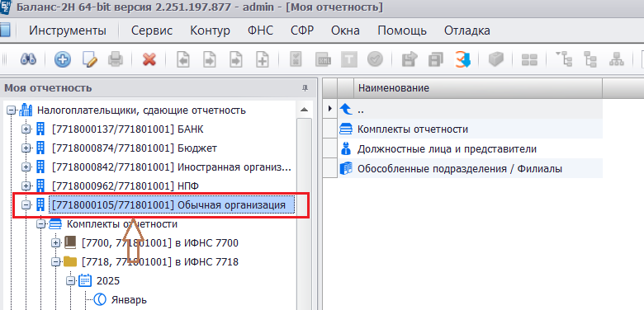Open the Сервис menu
This screenshot has width=644, height=310.
pyautogui.click(x=152, y=31)
